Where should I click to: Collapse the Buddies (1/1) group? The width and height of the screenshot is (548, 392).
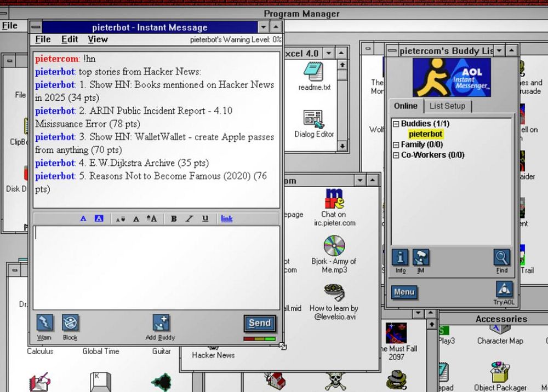pos(396,124)
